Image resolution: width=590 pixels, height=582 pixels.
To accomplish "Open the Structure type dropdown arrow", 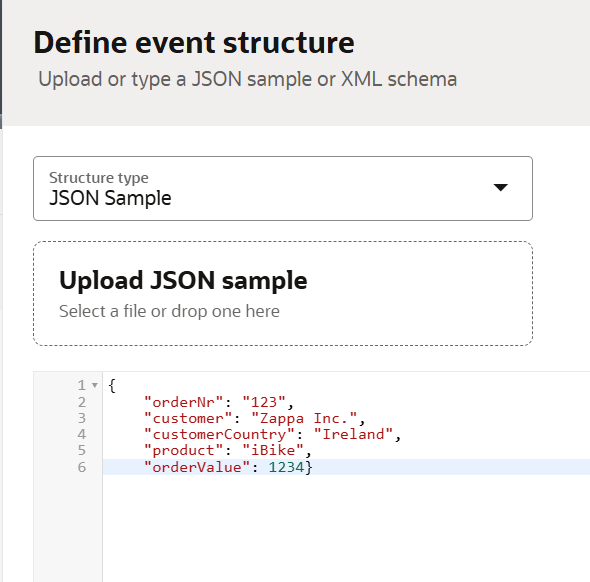I will pos(500,187).
